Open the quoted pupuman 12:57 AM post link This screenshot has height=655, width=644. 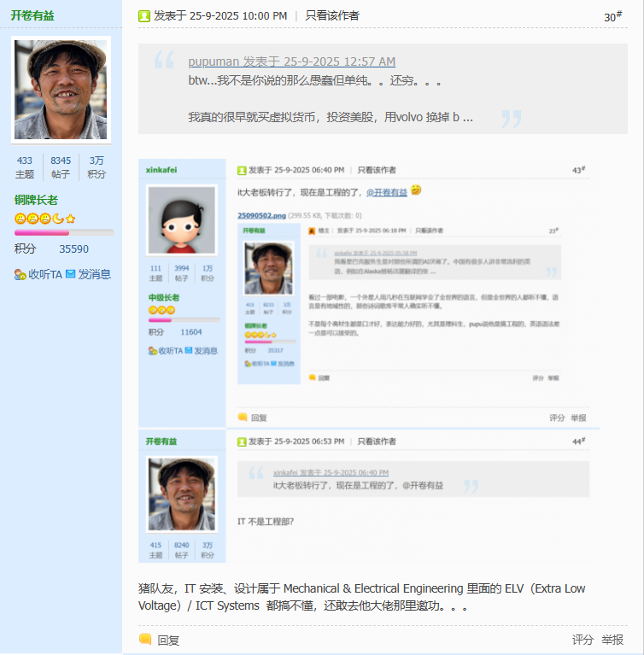point(291,61)
